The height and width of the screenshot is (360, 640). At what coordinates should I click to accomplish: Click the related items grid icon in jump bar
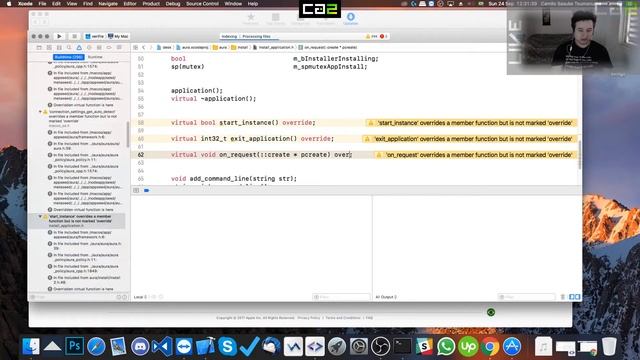(136, 48)
